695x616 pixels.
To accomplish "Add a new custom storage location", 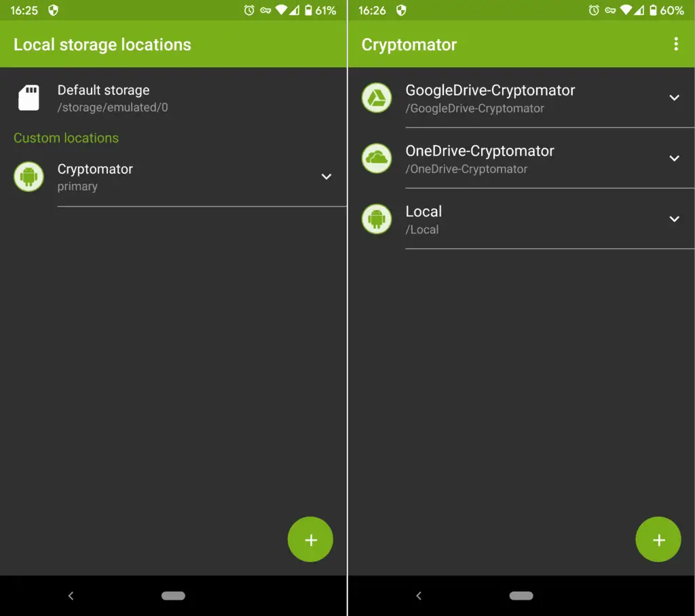I will (310, 539).
